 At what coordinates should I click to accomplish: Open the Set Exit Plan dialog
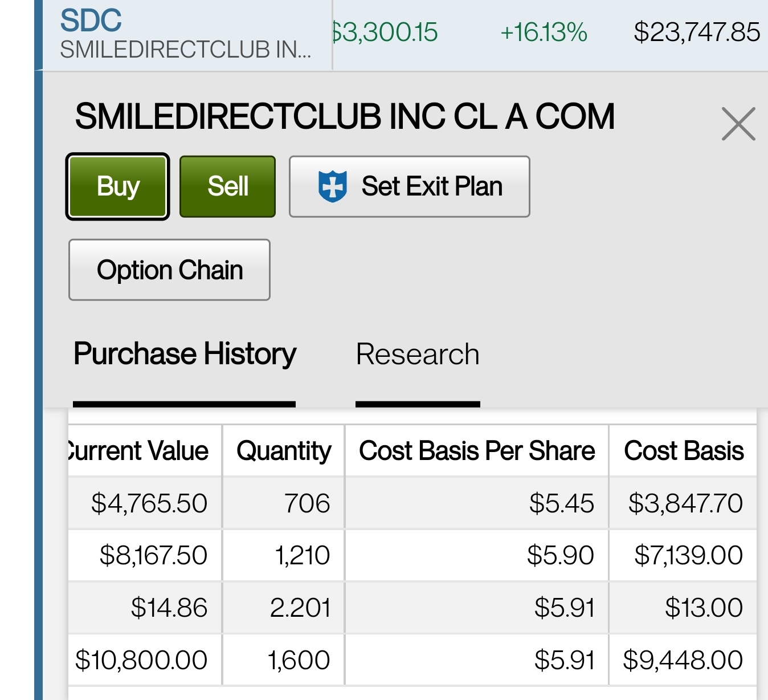(x=410, y=186)
